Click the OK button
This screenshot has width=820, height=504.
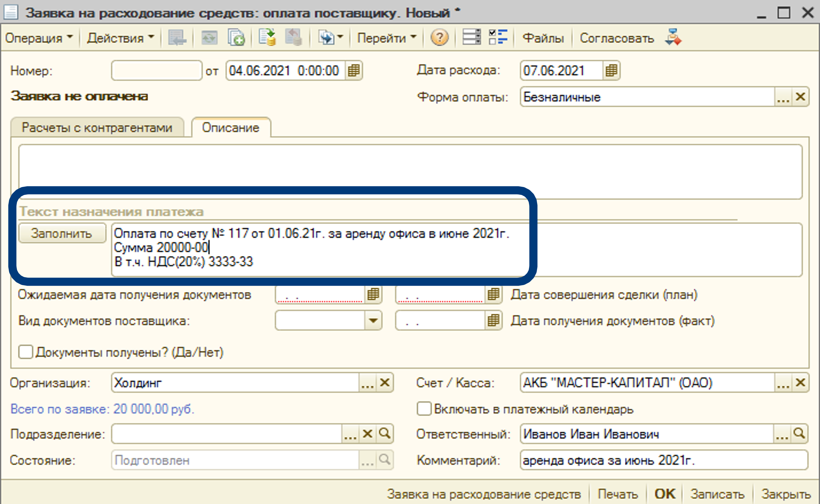(665, 494)
